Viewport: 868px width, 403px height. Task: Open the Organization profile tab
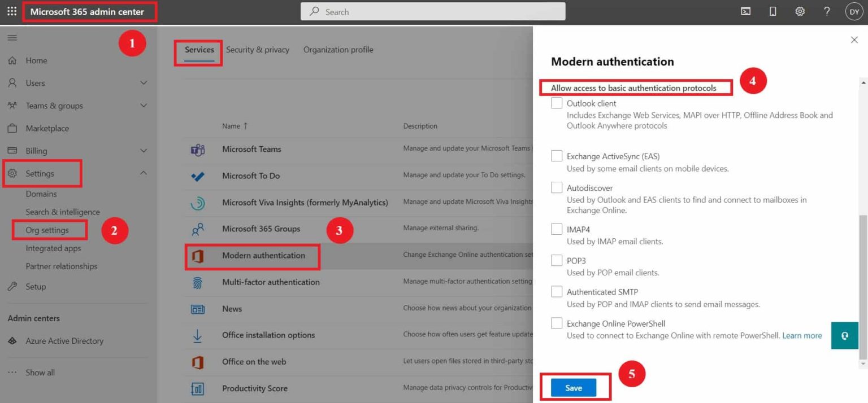(x=338, y=50)
